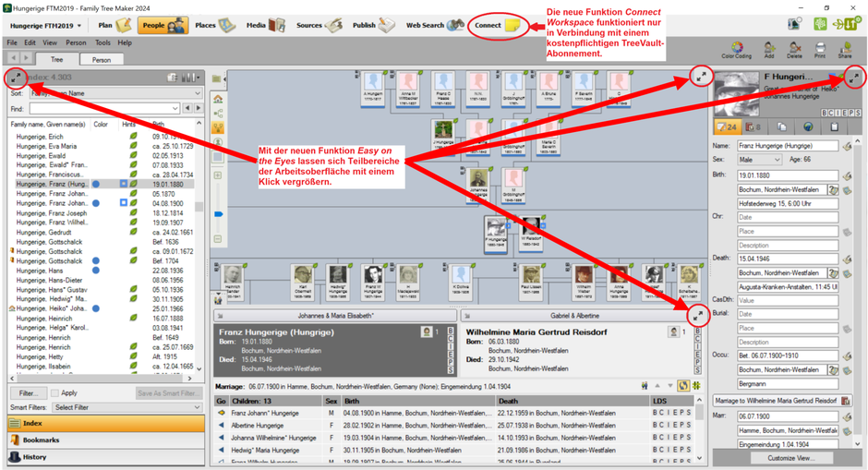Open the File menu

click(x=12, y=42)
